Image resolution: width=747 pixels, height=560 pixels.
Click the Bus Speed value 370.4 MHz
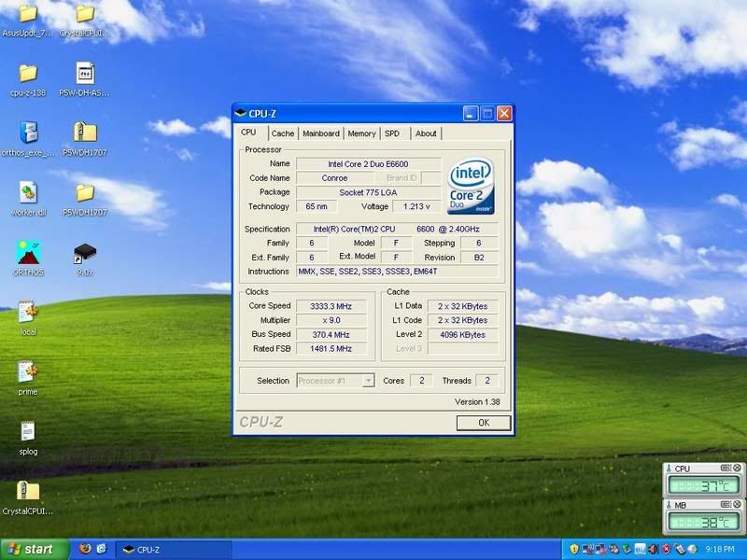tap(331, 334)
